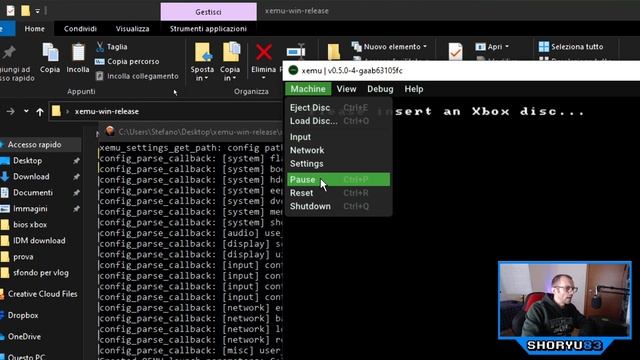This screenshot has height=360, width=640.
Task: Click the Documenti pin icon in sidebar
Action: 76,193
